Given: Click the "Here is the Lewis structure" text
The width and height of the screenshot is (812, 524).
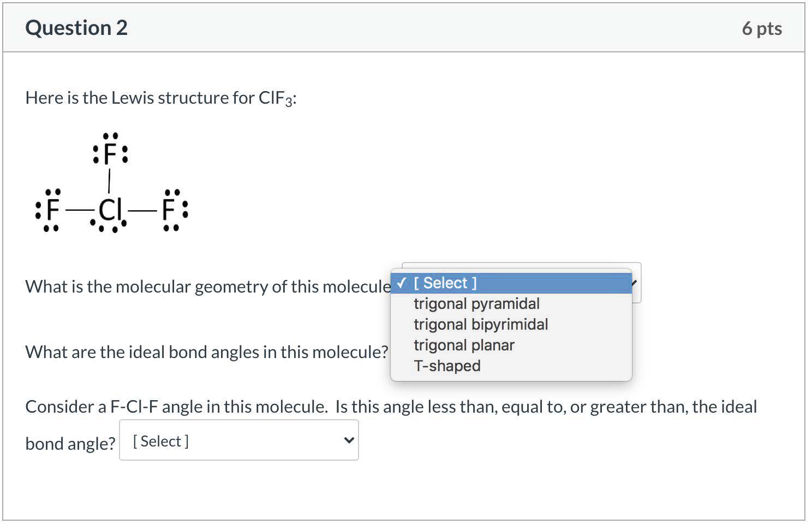Looking at the screenshot, I should (x=161, y=98).
